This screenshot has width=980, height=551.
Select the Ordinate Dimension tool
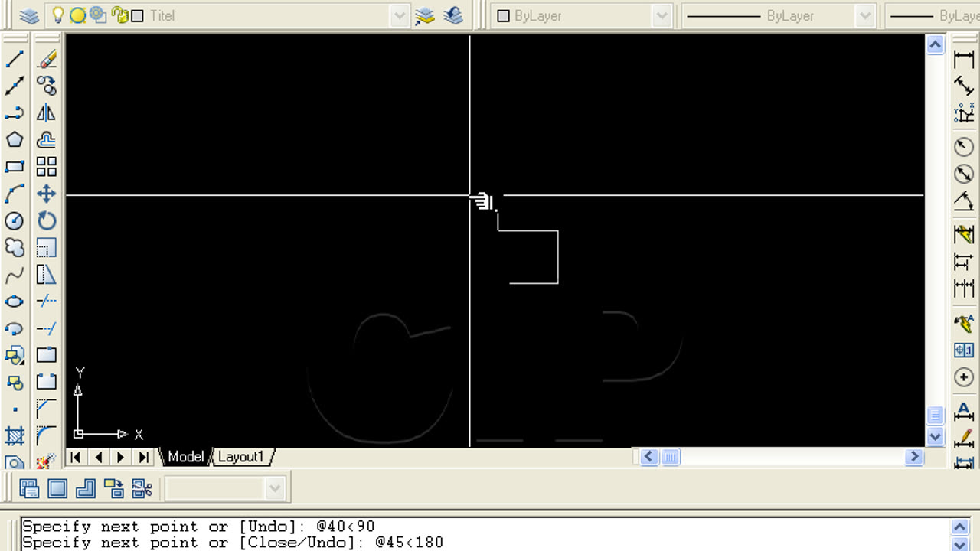(964, 114)
